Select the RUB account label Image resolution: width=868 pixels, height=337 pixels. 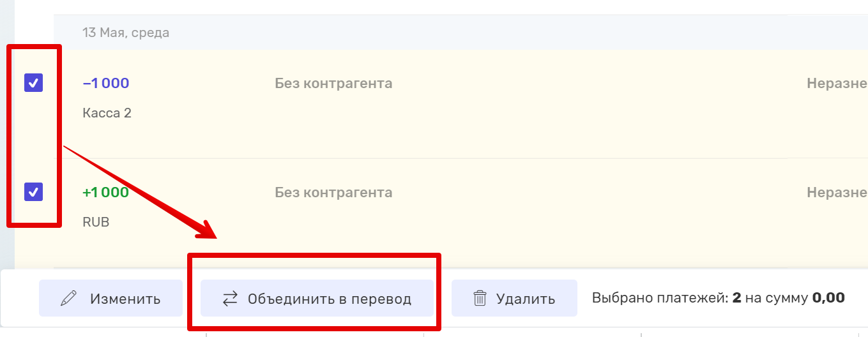click(96, 222)
